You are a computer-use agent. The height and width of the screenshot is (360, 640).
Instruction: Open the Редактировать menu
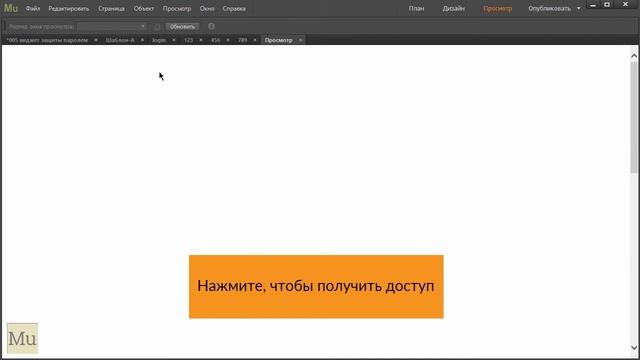click(x=69, y=9)
